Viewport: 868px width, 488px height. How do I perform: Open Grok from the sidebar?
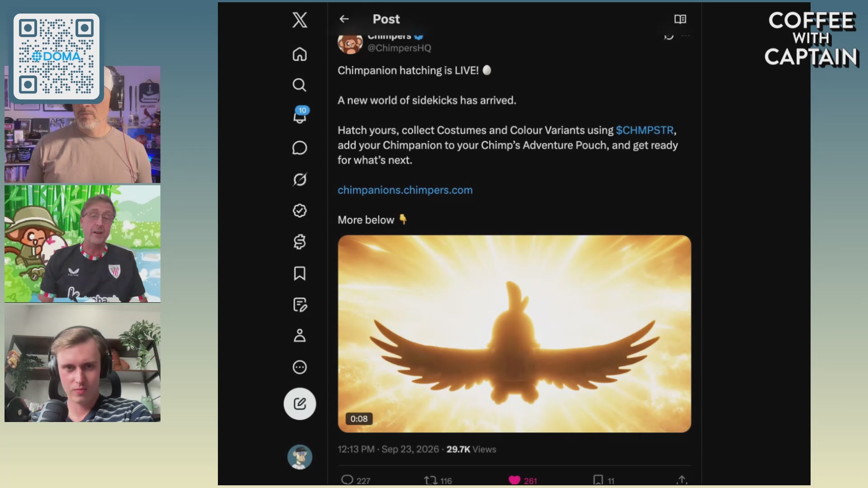300,179
